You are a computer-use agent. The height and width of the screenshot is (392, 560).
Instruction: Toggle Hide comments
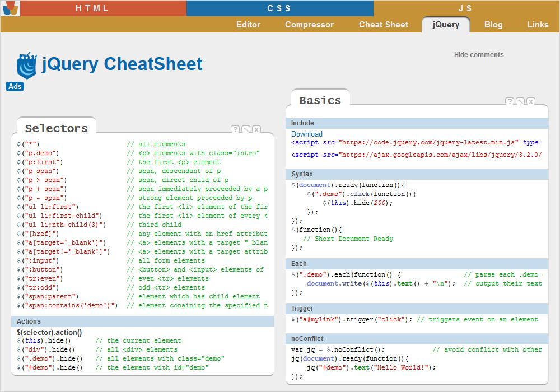[479, 55]
